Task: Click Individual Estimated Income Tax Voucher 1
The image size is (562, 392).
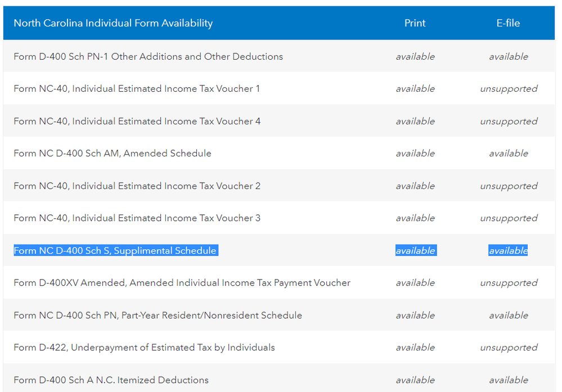Action: 137,89
